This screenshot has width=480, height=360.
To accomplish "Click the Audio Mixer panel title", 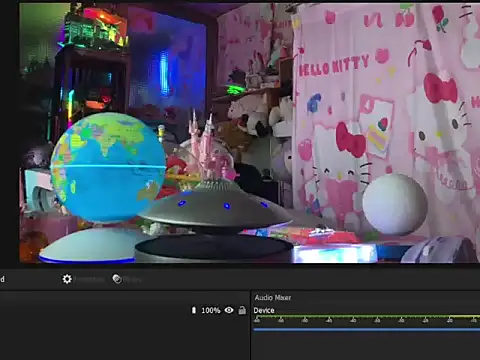I will [273, 297].
